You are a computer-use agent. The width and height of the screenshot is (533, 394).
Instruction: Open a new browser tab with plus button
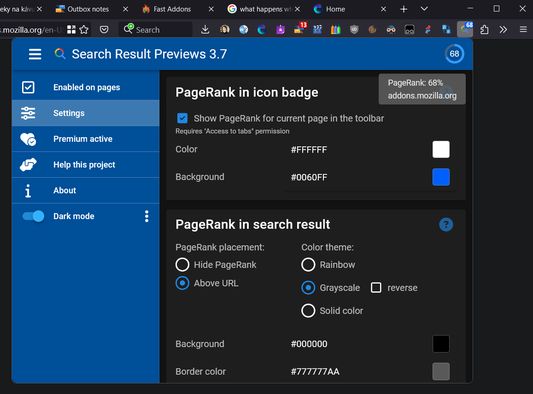tap(403, 9)
